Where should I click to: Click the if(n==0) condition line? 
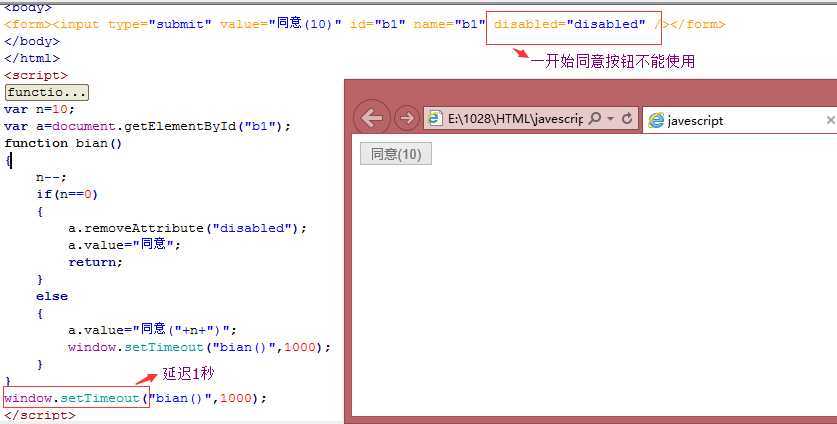coord(67,194)
